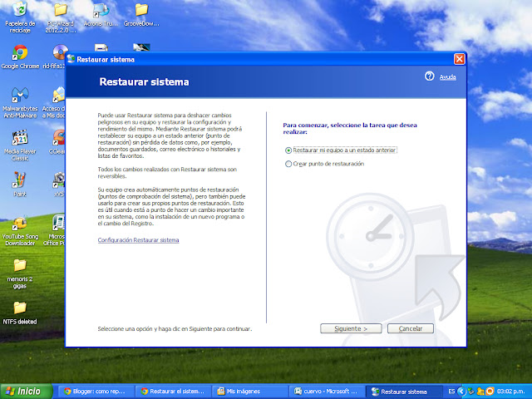Open Microsoft Office shortcut on desktop
This screenshot has height=399, width=532.
pyautogui.click(x=56, y=231)
